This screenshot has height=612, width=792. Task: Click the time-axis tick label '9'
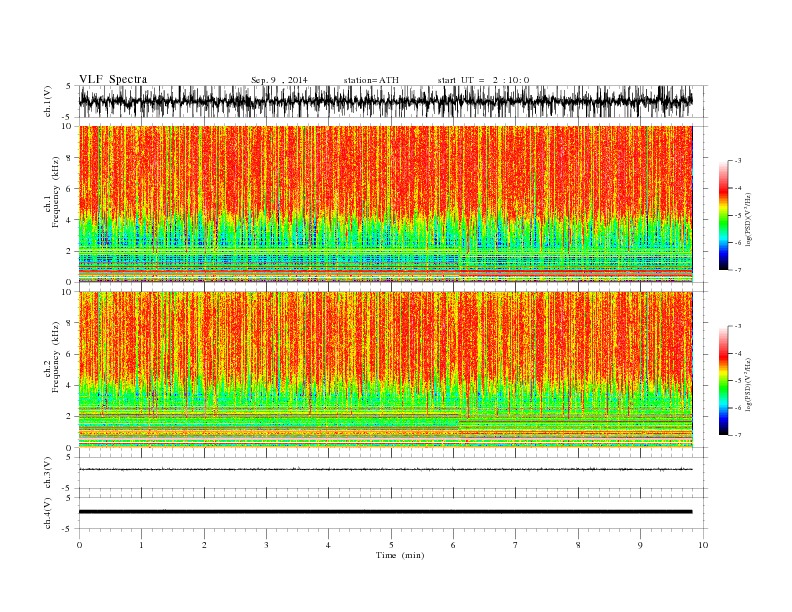[x=640, y=545]
